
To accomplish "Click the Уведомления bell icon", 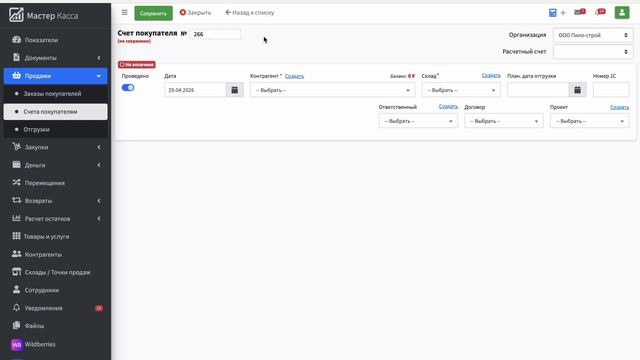I will click(x=16, y=308).
